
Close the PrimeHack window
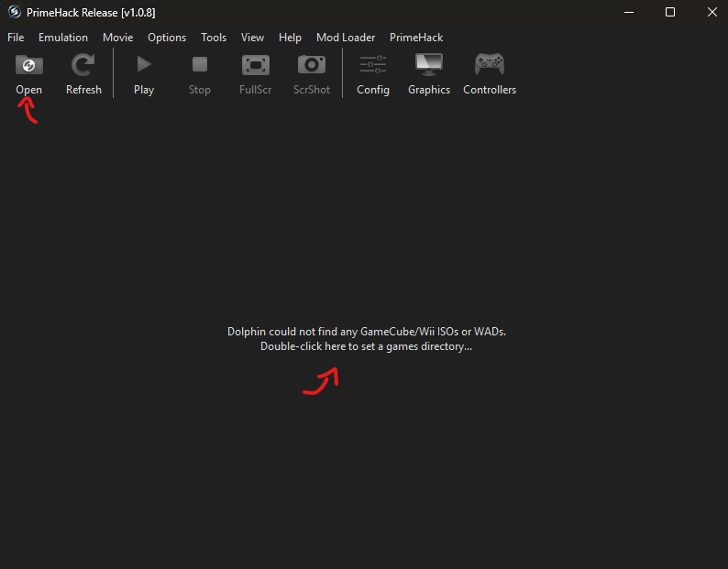click(712, 13)
